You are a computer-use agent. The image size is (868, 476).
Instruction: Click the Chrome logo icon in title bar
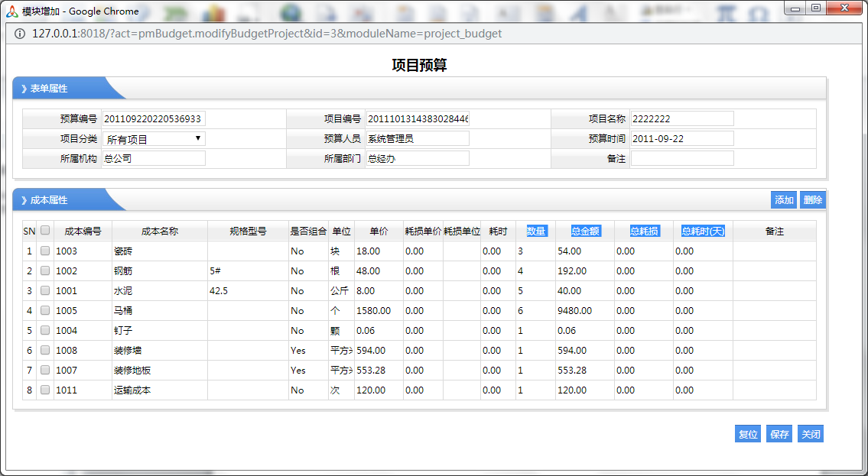11,11
